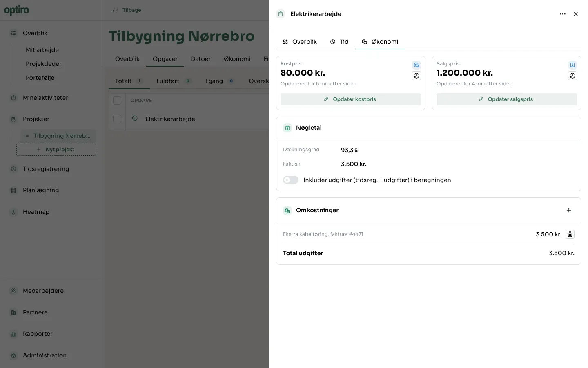Open the Kostpris history clock icon
The width and height of the screenshot is (588, 368).
pos(416,76)
